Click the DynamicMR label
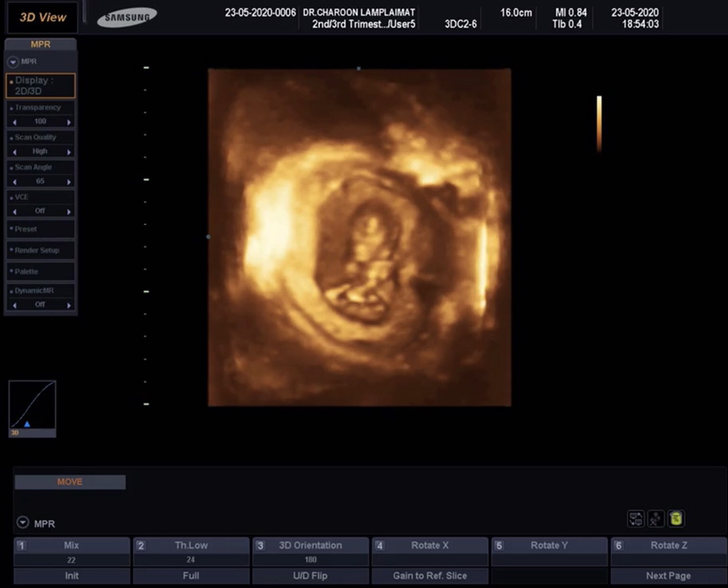The image size is (728, 588). 34,291
